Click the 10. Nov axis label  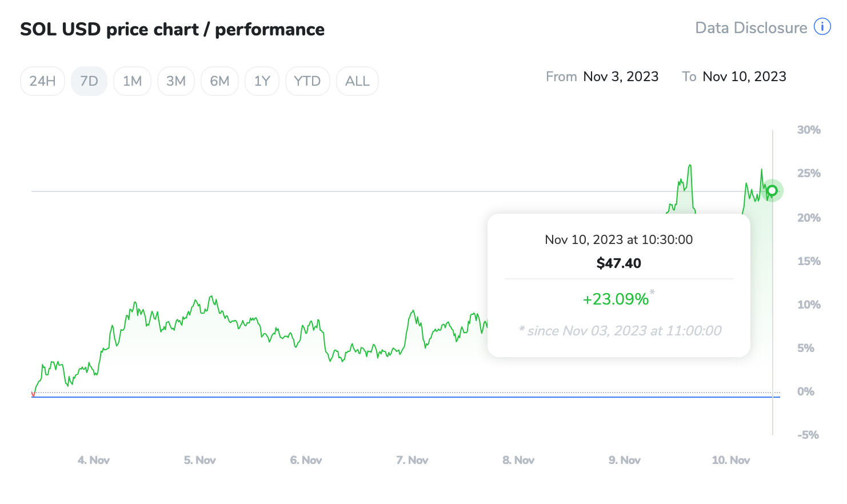click(x=730, y=460)
